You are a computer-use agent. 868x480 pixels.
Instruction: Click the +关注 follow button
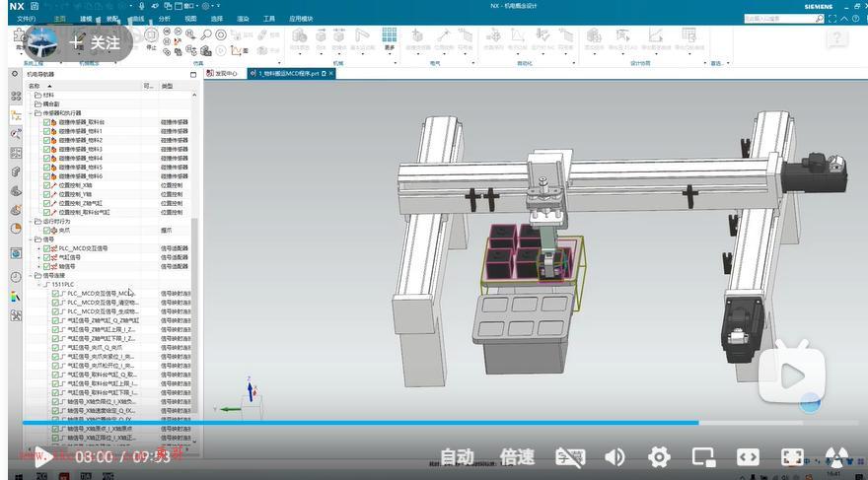[95, 42]
